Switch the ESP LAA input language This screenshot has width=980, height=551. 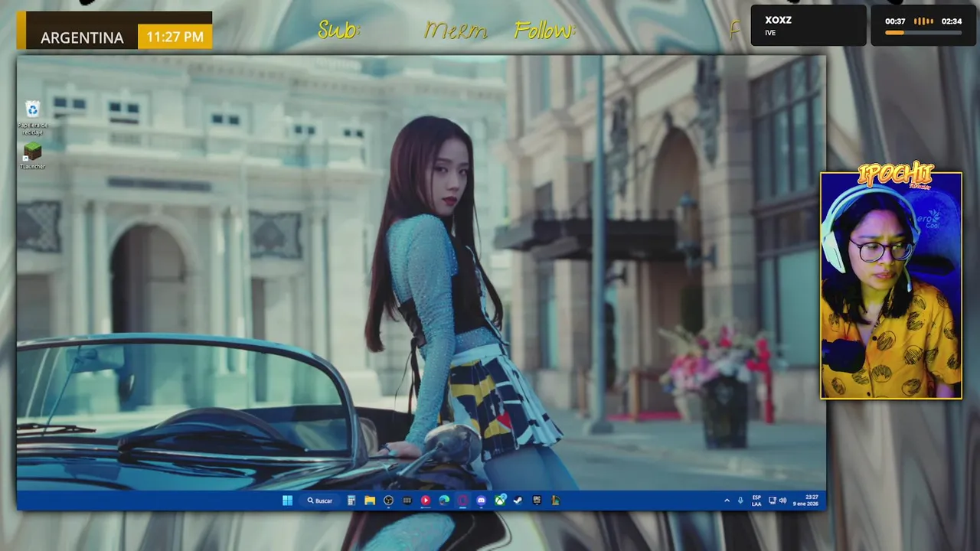(x=756, y=500)
